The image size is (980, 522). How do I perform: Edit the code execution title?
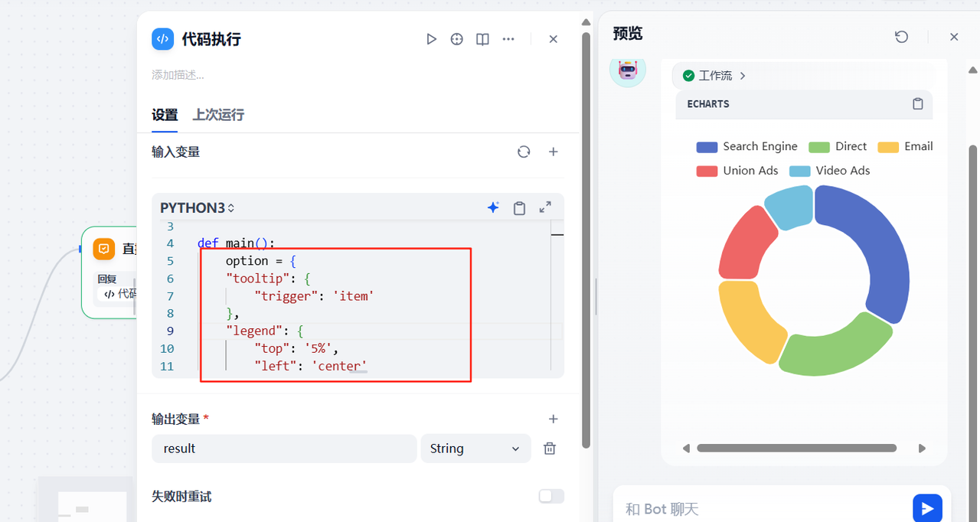(x=211, y=39)
